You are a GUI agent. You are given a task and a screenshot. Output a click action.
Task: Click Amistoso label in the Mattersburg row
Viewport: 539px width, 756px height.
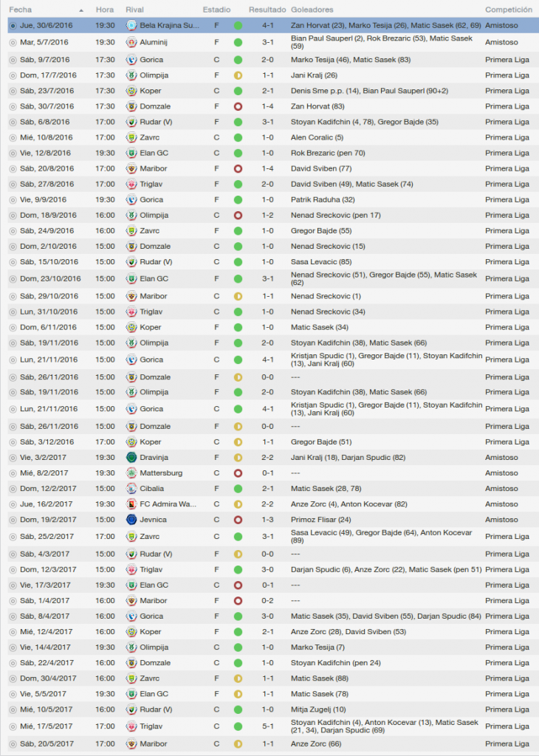[501, 473]
